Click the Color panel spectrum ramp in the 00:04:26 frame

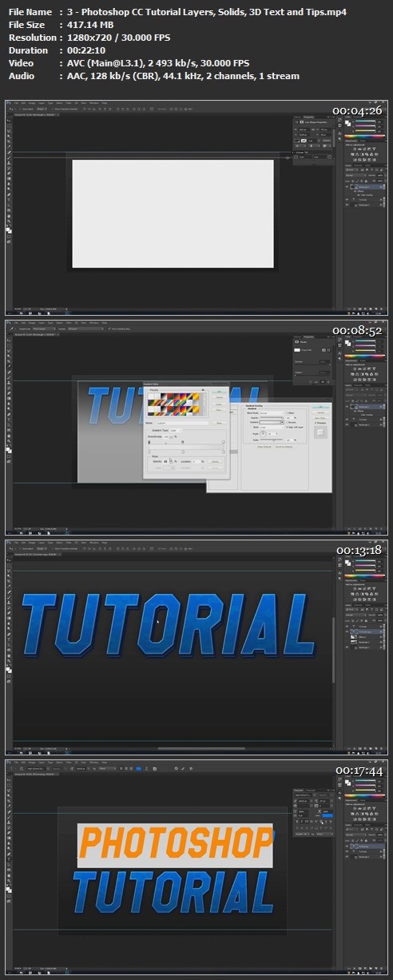pos(363,136)
